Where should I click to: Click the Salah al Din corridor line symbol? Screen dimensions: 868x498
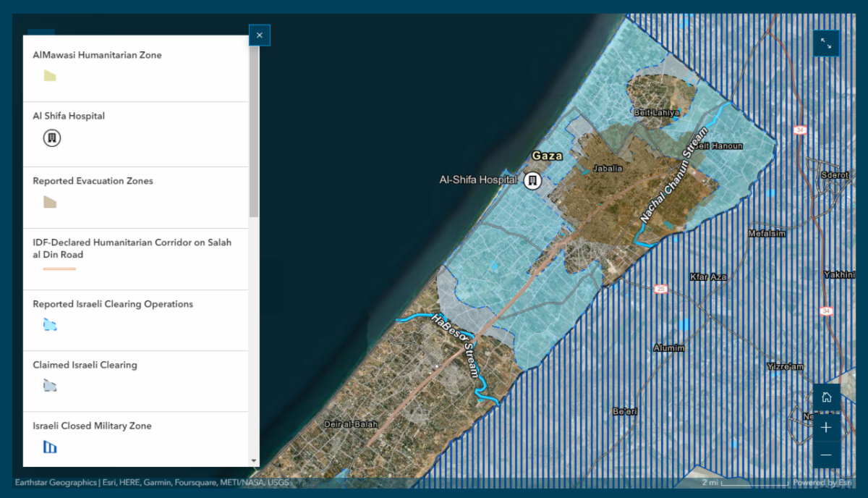pos(59,269)
